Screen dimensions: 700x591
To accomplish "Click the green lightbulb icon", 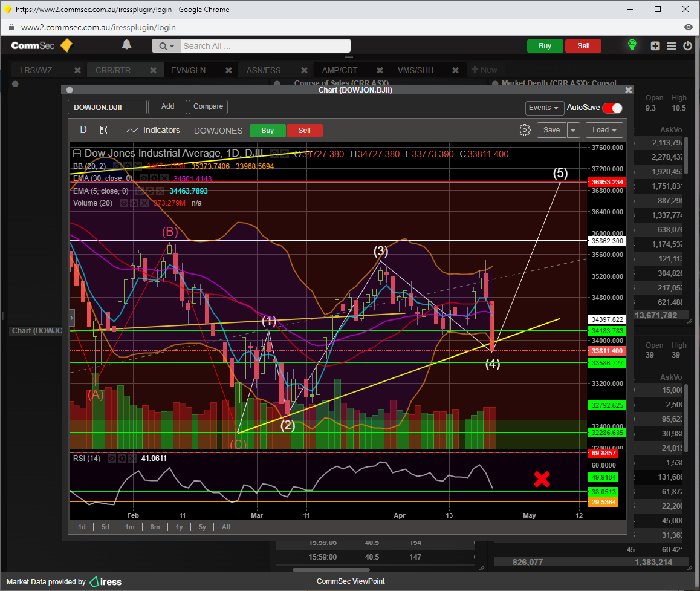I will [x=632, y=45].
